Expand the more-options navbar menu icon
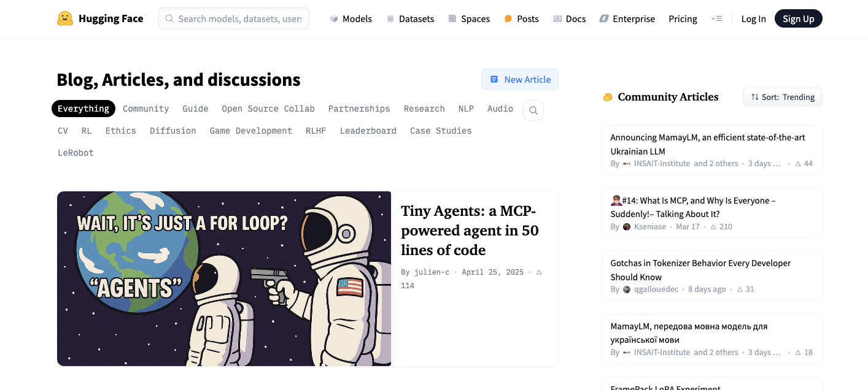Screen dimensions: 868x390 point(716,19)
